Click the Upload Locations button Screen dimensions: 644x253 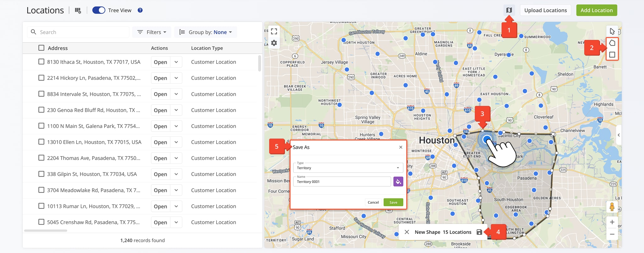[546, 10]
